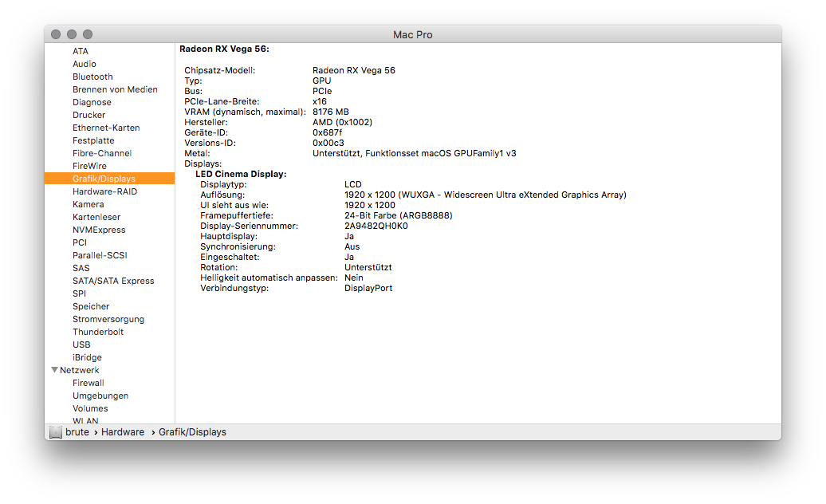826x504 pixels.
Task: Open the Fibre-Channel entry
Action: pyautogui.click(x=102, y=153)
